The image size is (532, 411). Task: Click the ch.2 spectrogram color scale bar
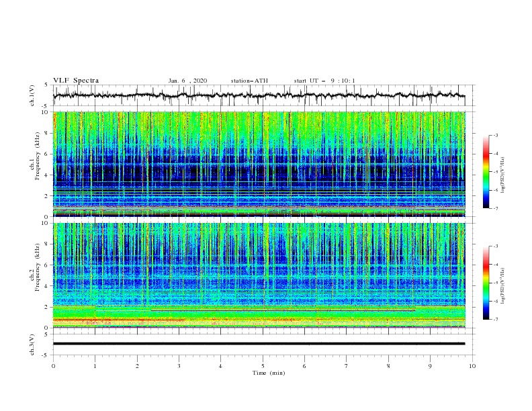click(486, 283)
